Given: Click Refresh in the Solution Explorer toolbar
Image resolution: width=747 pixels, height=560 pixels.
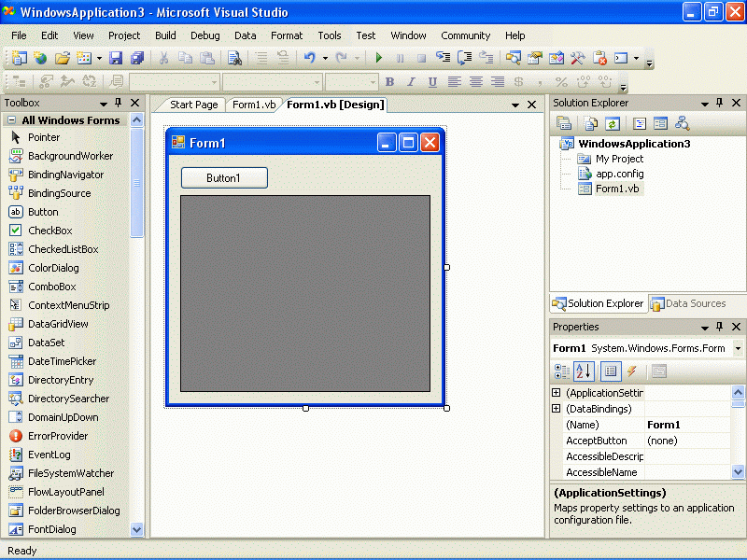Looking at the screenshot, I should (x=613, y=124).
